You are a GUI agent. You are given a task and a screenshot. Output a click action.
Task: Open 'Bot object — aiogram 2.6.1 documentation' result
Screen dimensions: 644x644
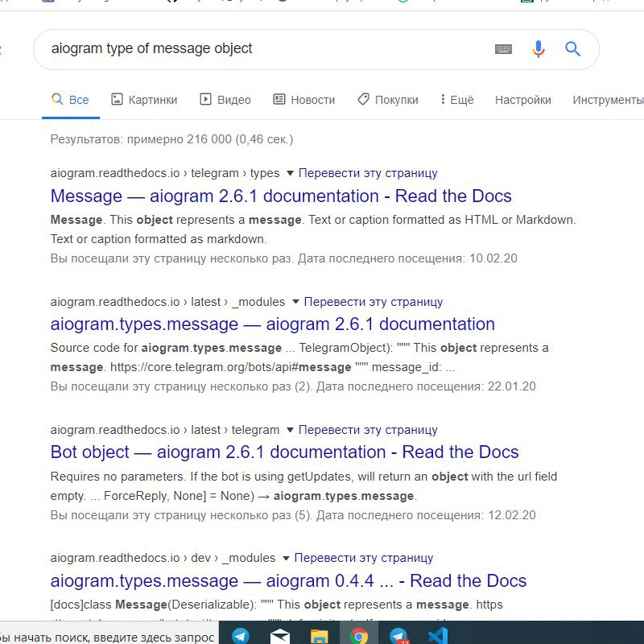tap(284, 452)
